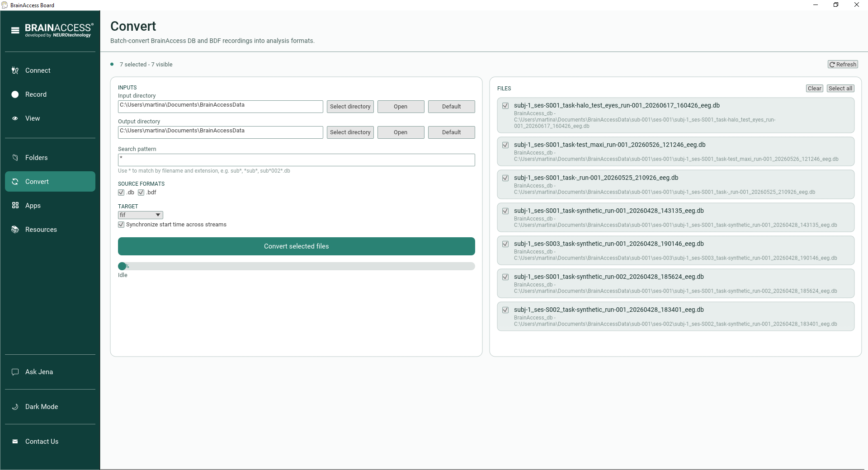Focus the Input directory text field
868x470 pixels.
pos(221,107)
